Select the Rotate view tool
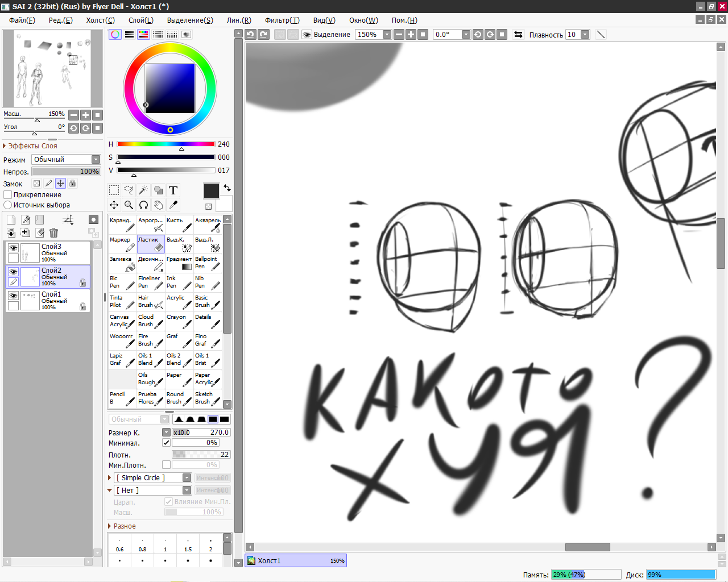 click(x=144, y=205)
